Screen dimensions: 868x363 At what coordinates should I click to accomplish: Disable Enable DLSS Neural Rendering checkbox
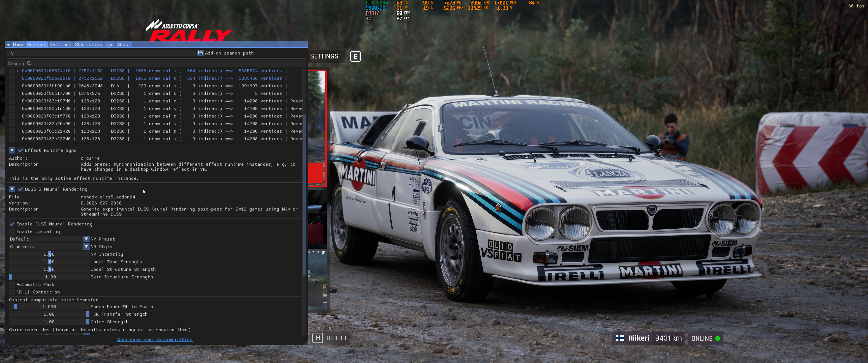coord(12,224)
